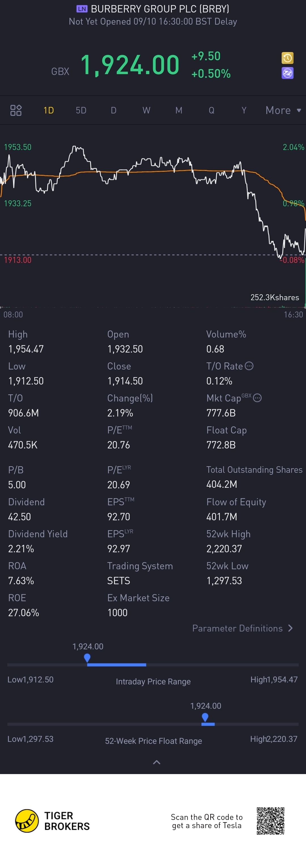Tap the intraday price chart line
This screenshot has width=306, height=868.
(152, 165)
